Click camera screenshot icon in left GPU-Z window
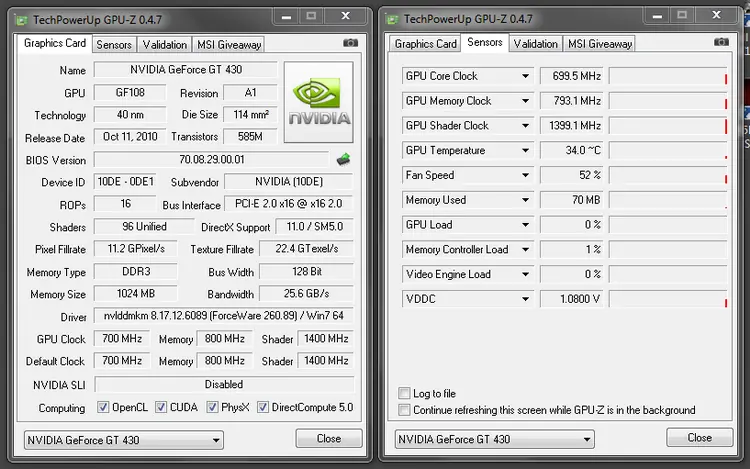Viewport: 750px width, 469px height. [351, 43]
